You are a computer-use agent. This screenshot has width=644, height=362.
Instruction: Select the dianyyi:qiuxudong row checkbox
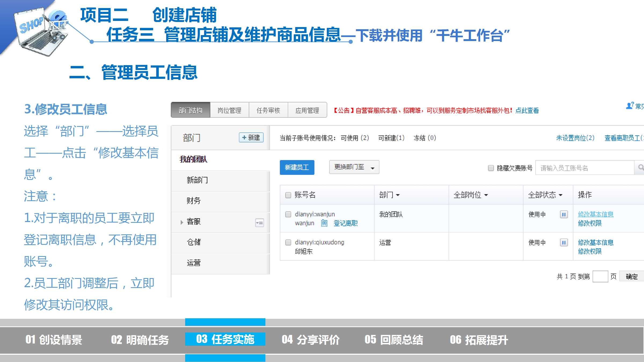[x=288, y=242]
